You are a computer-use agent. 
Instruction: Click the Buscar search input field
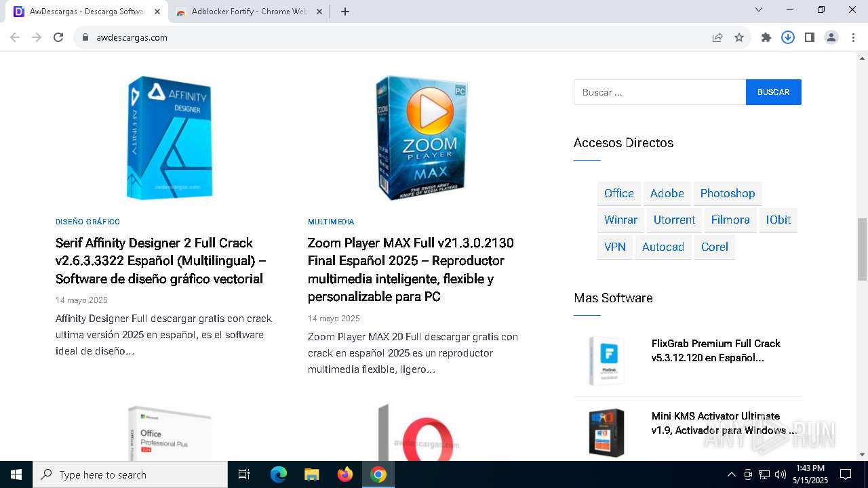click(x=660, y=92)
